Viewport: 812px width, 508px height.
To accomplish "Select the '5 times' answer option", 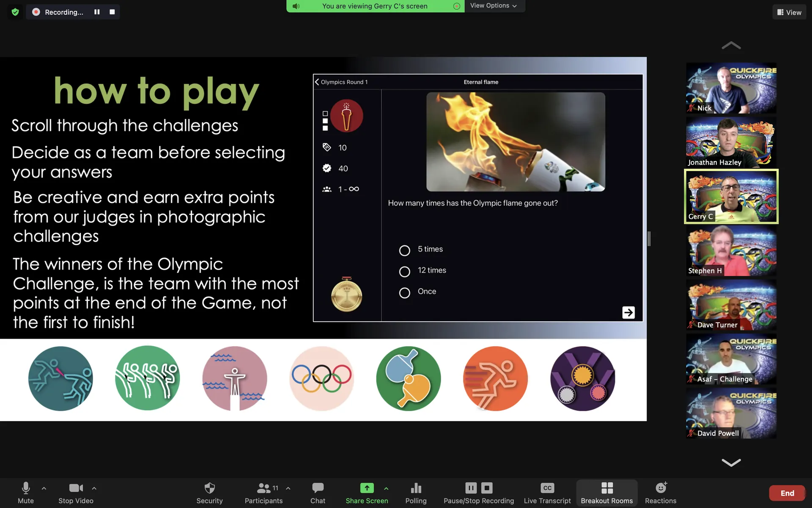I will [x=405, y=251].
